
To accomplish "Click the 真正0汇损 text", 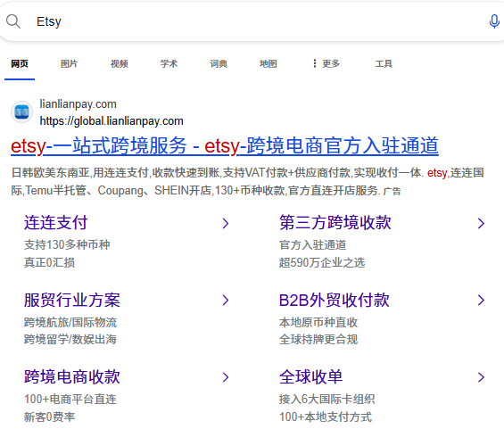I will pyautogui.click(x=49, y=262).
